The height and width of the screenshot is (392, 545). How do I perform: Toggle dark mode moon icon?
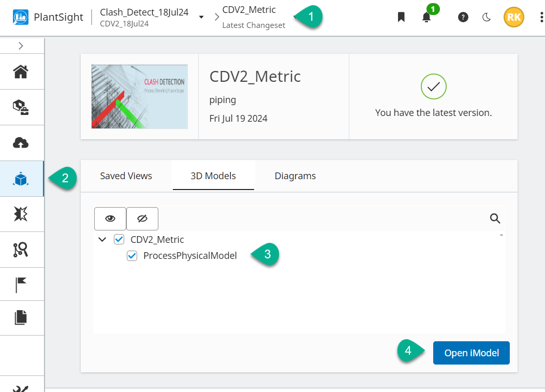coord(487,17)
